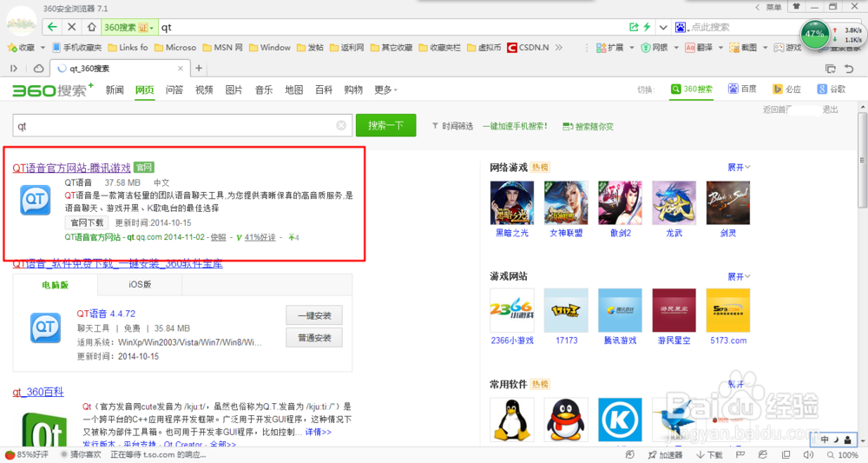Restore closed tab with undo arrow icon
This screenshot has height=463, width=868.
coord(849,68)
